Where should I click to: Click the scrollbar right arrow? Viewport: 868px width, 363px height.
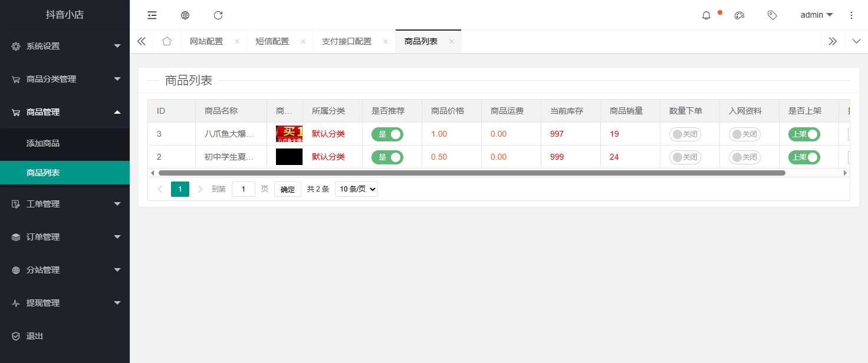845,173
